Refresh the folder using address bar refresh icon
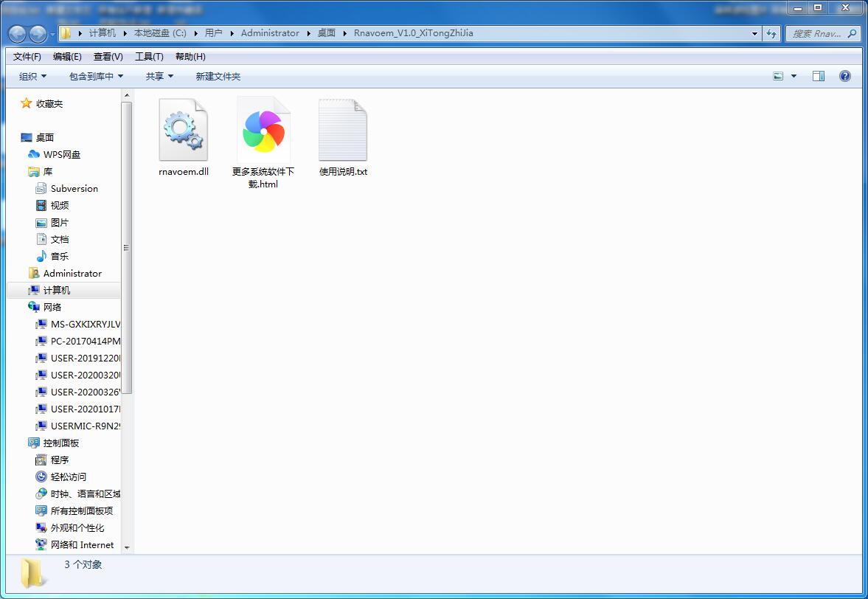Image resolution: width=868 pixels, height=599 pixels. pos(771,33)
